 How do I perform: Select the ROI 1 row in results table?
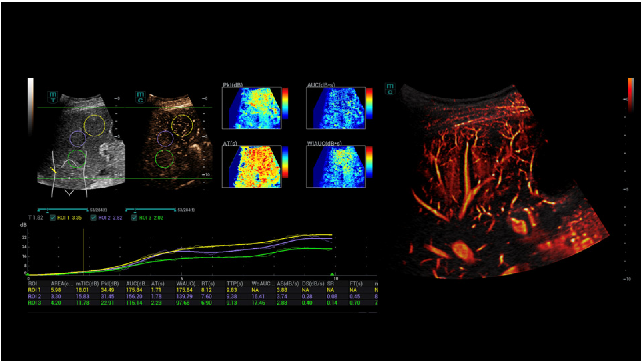click(x=34, y=290)
